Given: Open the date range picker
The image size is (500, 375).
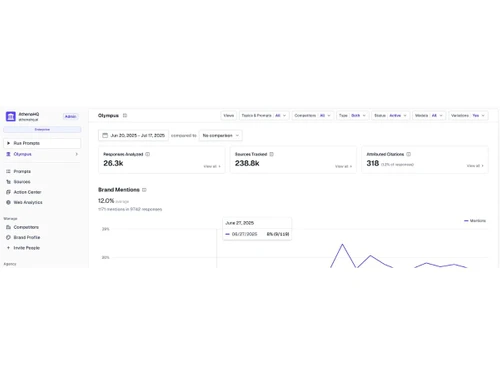Looking at the screenshot, I should pos(133,135).
